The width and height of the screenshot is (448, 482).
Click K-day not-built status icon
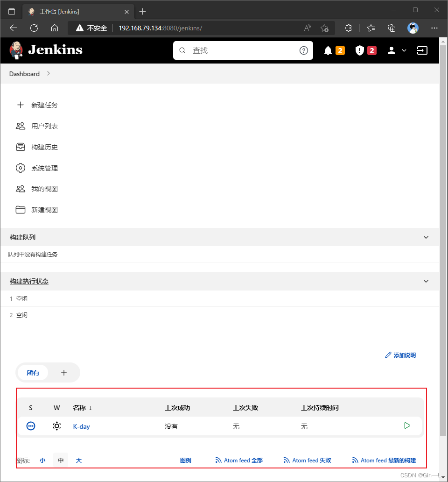point(31,426)
